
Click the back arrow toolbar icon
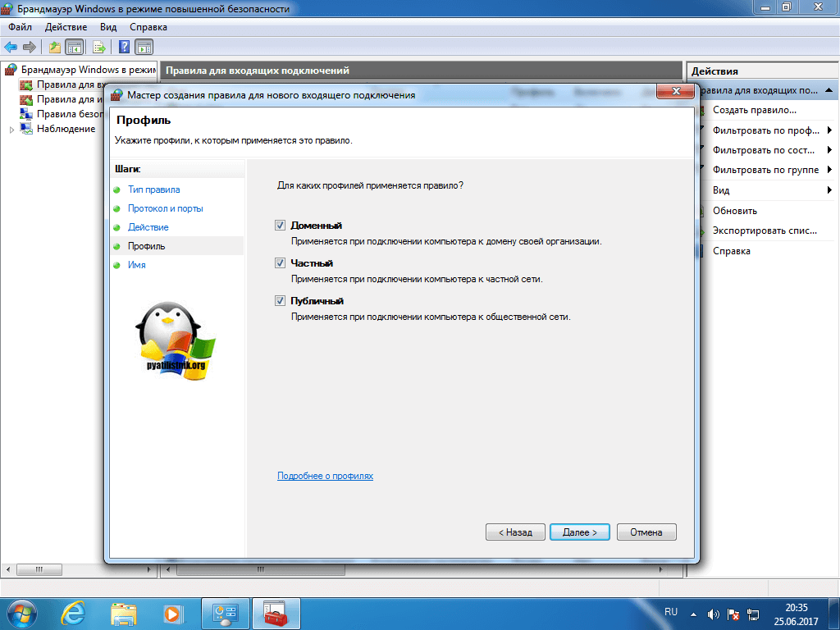(11, 47)
